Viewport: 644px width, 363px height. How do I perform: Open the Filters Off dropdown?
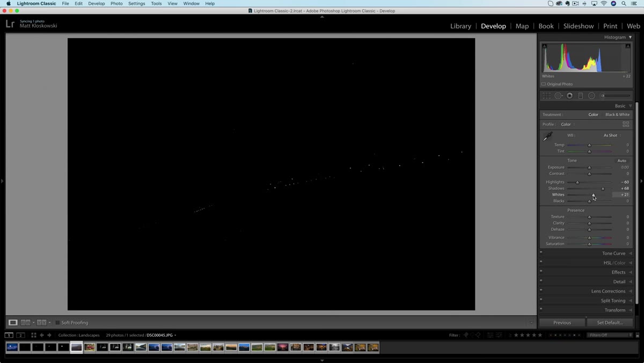tap(611, 335)
